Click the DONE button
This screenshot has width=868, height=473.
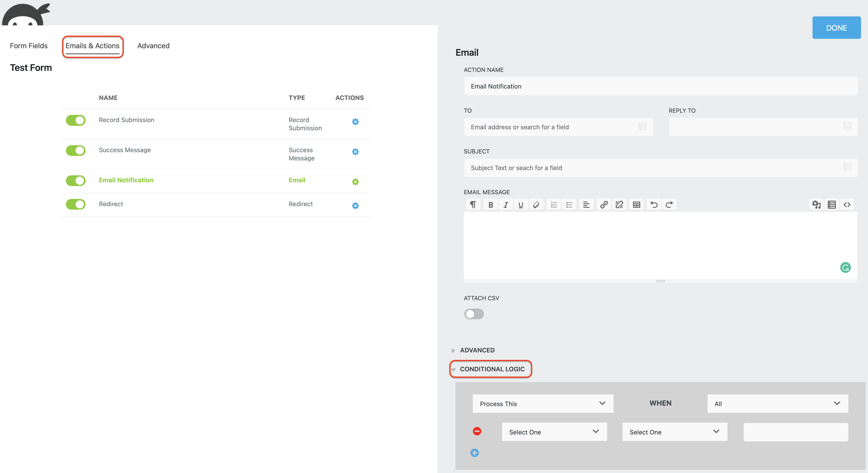837,27
